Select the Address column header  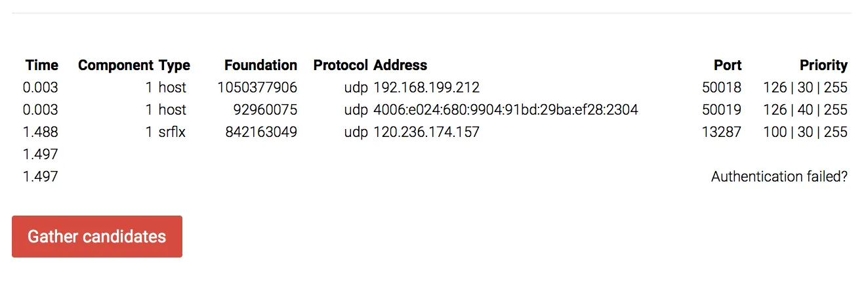400,65
